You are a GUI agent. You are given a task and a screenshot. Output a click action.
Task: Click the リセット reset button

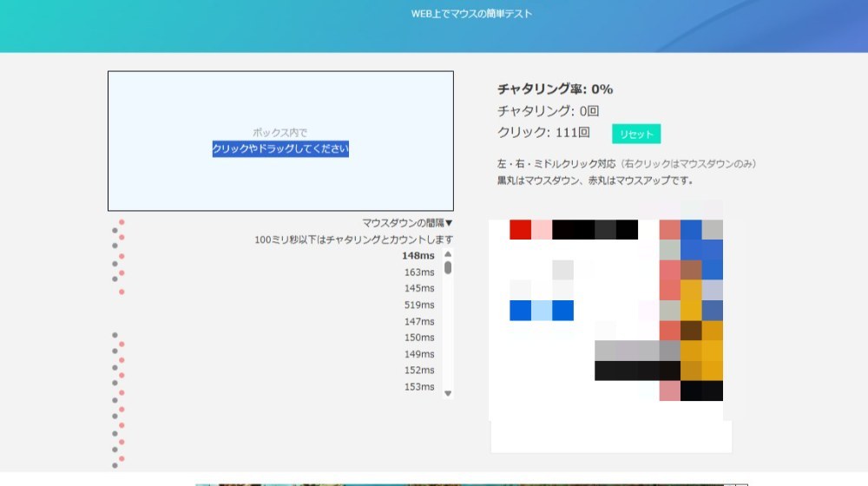(636, 134)
